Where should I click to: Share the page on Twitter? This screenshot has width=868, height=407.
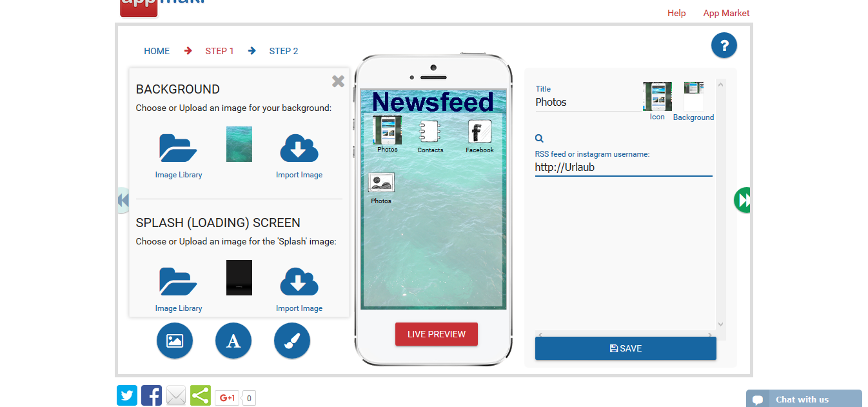click(127, 395)
